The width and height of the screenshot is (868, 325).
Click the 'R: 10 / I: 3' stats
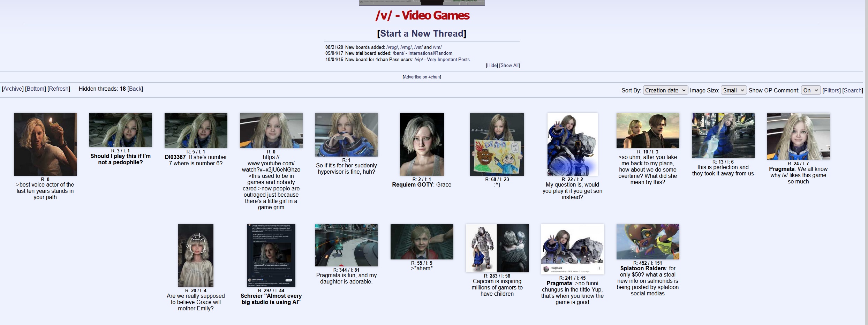[x=648, y=152]
